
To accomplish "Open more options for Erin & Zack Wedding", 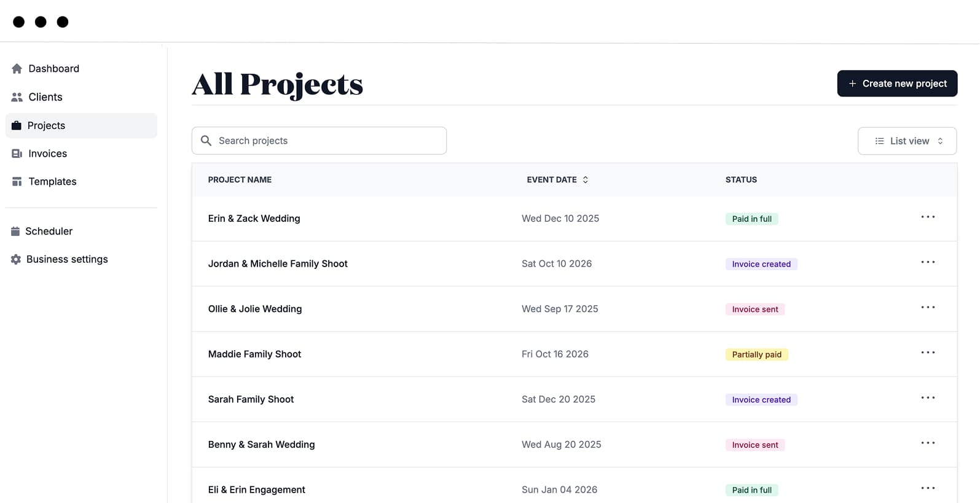I will tap(927, 217).
